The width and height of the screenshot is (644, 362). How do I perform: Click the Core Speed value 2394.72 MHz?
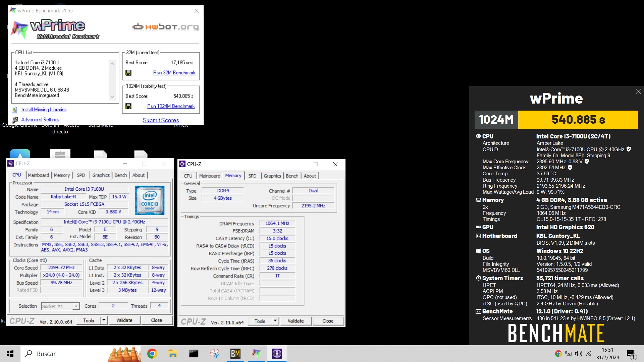click(x=61, y=267)
